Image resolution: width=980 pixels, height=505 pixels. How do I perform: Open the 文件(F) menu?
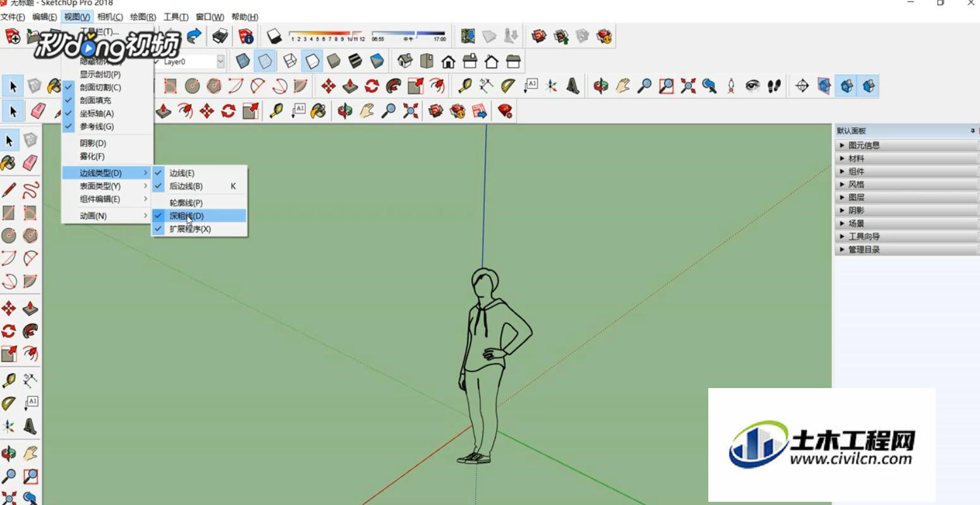click(13, 17)
